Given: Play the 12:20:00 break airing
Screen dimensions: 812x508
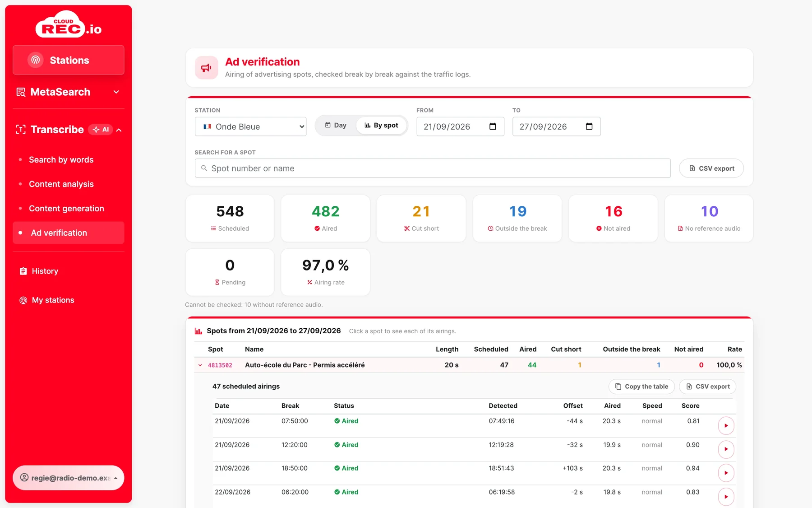Looking at the screenshot, I should click(x=726, y=449).
